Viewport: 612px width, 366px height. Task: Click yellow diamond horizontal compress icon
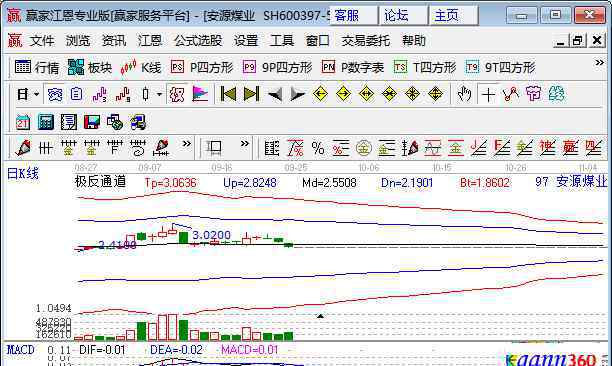tap(390, 94)
